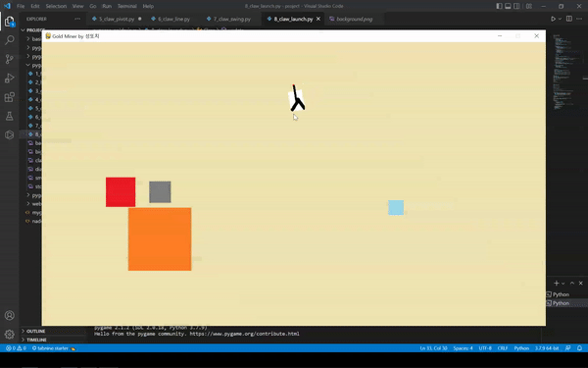Screen dimensions: 588x368
Task: Click the light blue square in game
Action: [396, 208]
